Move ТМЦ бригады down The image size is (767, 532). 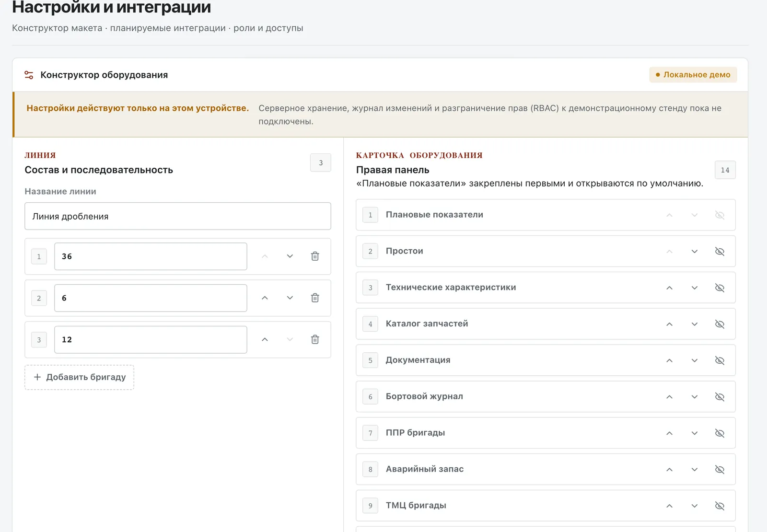[x=695, y=506]
